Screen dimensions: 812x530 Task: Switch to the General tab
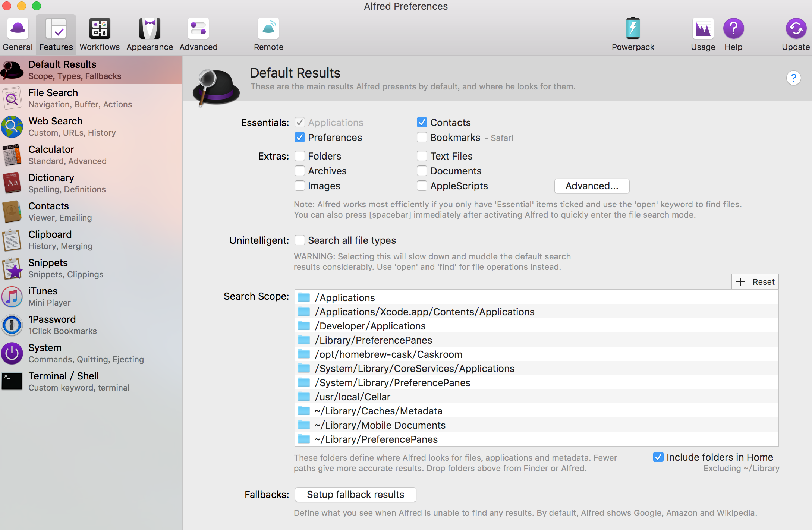click(x=18, y=34)
